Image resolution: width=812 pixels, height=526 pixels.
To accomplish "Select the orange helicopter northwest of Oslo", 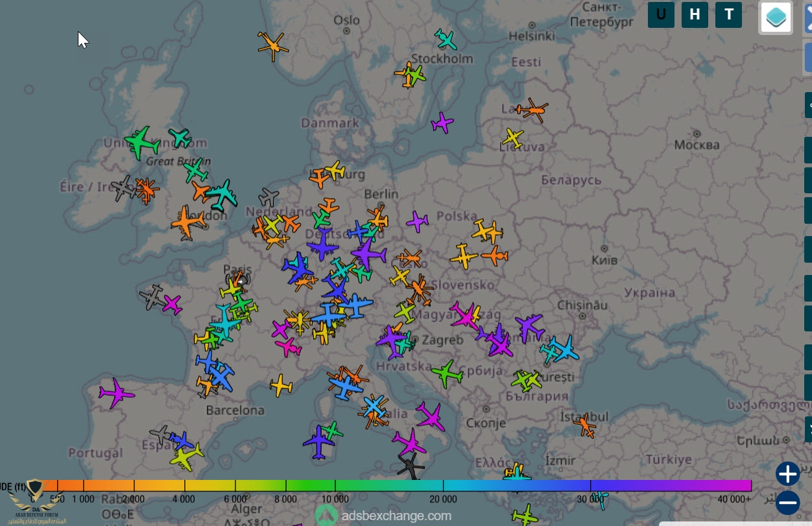I will pyautogui.click(x=272, y=46).
